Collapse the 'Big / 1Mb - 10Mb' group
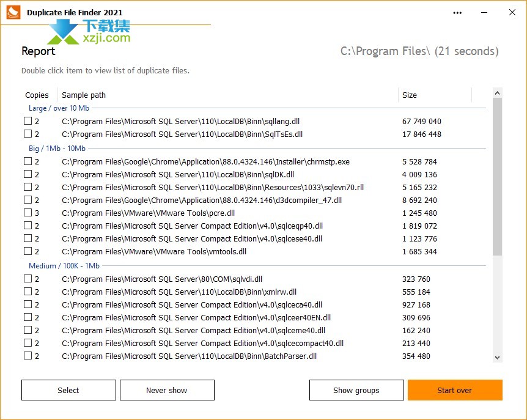 [x=57, y=148]
